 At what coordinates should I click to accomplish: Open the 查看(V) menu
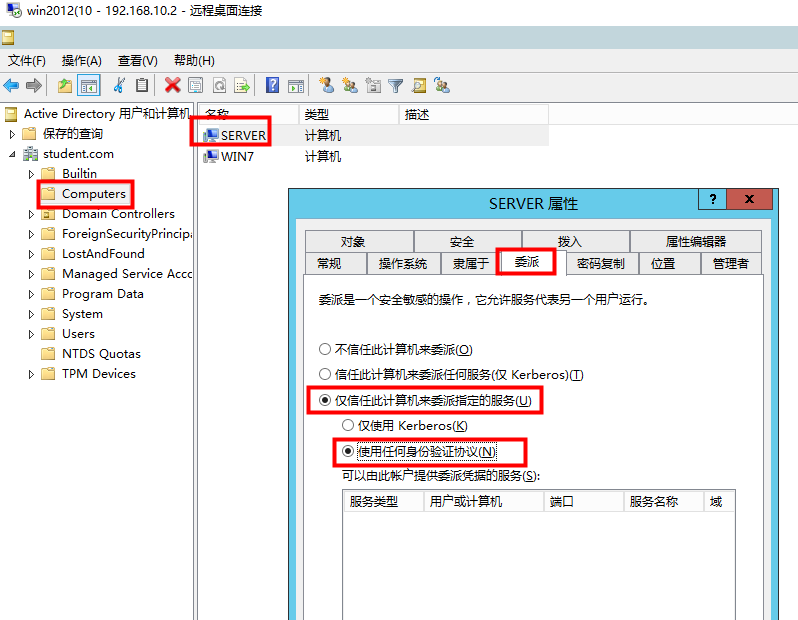coord(137,61)
